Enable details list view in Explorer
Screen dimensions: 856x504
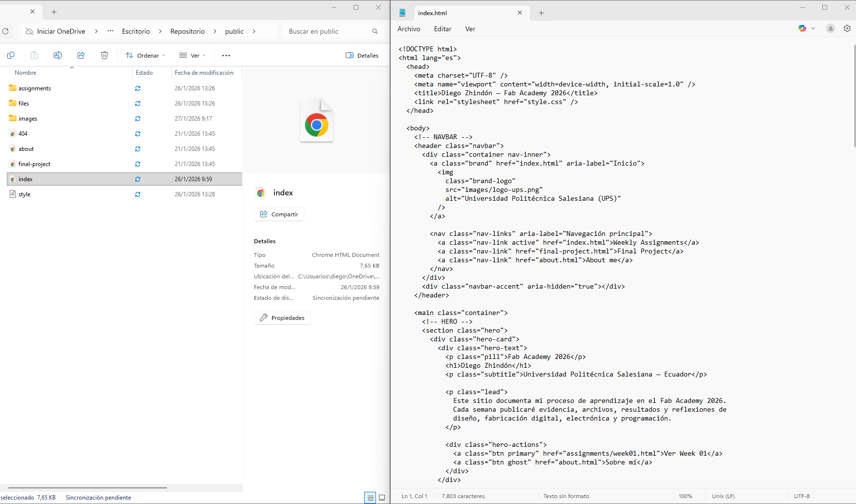pos(370,498)
